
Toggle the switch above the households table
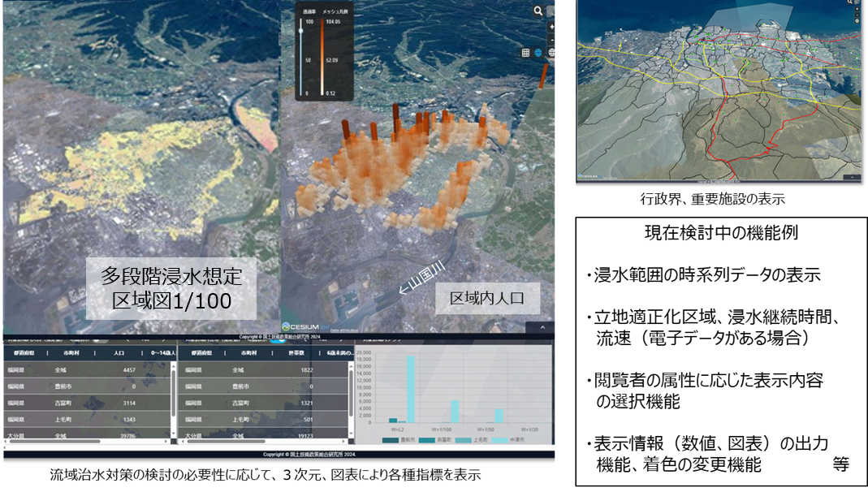[277, 339]
